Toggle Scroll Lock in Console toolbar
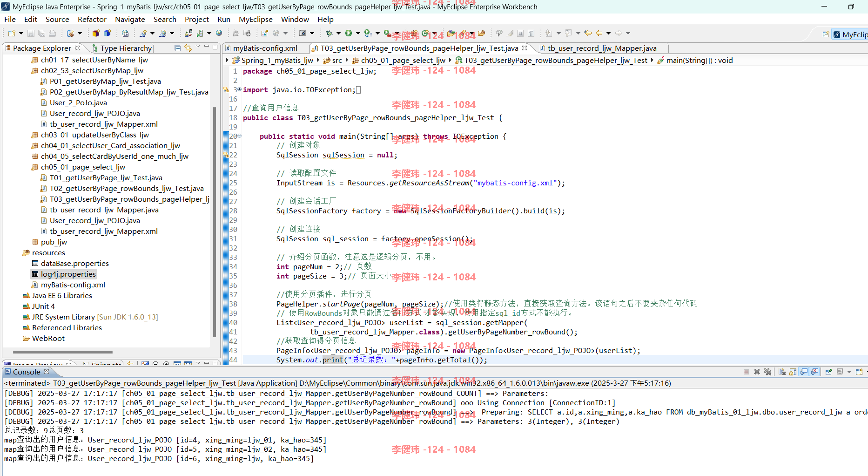 pos(793,372)
